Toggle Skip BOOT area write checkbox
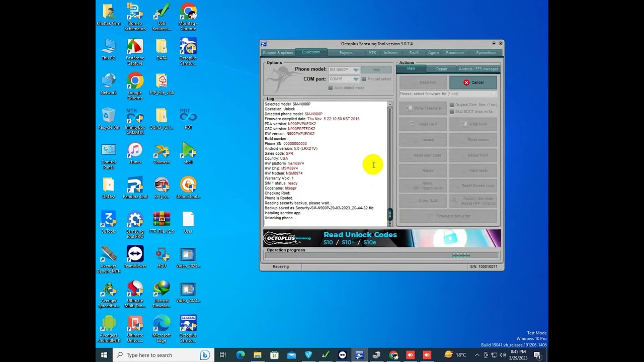This screenshot has height=362, width=644. [452, 112]
